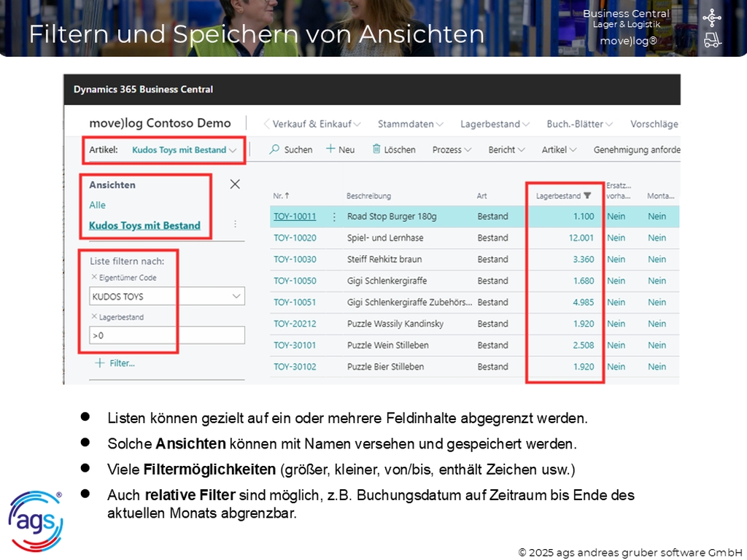Viewport: 747px width, 560px height.
Task: Click Dynamics 365 Business Central header title
Action: [143, 90]
